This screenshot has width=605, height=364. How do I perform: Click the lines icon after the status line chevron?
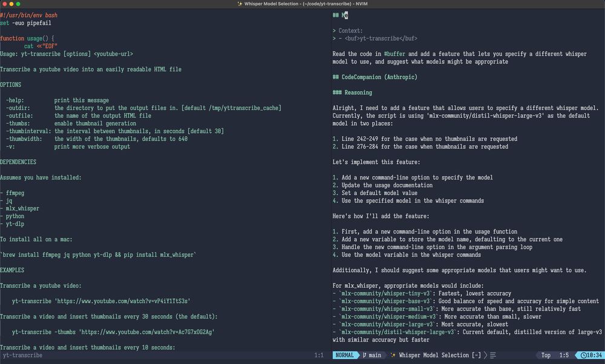492,355
